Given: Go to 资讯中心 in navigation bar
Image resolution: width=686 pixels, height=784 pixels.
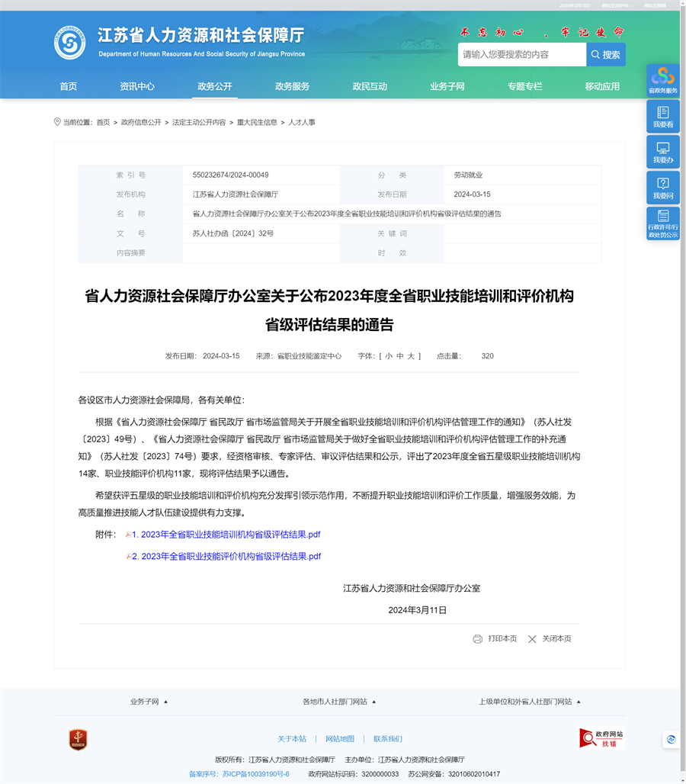Looking at the screenshot, I should point(137,86).
